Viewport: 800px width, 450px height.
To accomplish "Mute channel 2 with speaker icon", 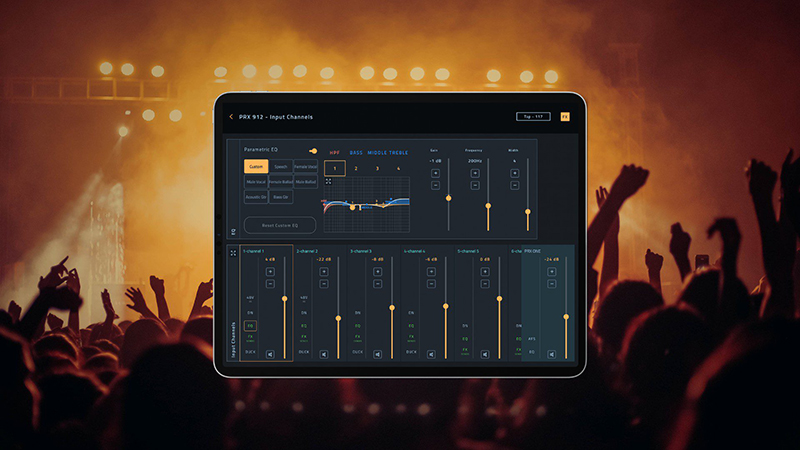I will tap(324, 354).
